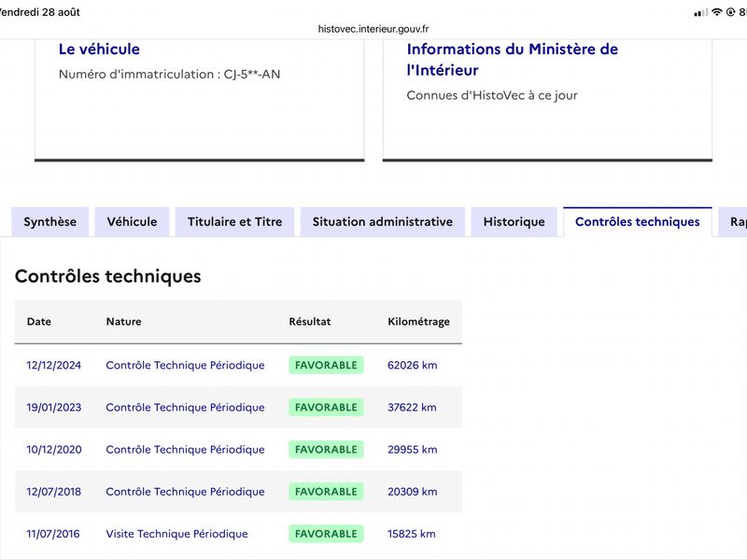
Task: Open the Synthèse tab
Action: point(50,221)
